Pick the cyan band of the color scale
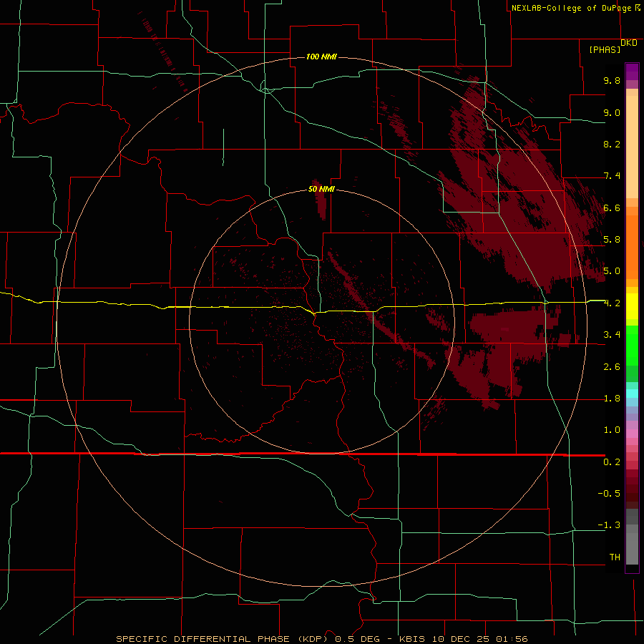This screenshot has height=644, width=644. pyautogui.click(x=632, y=394)
